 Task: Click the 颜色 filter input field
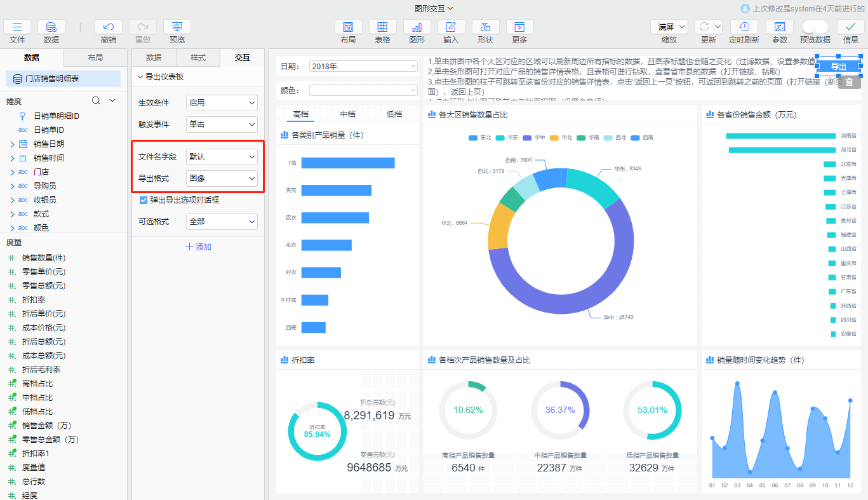click(x=363, y=91)
